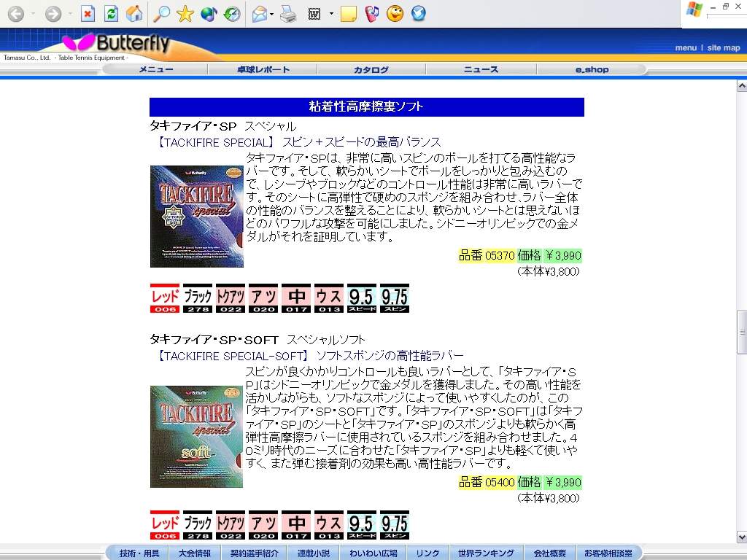Screen dimensions: 747x560
Task: Click 9.5 スピード badge under タキファイア・SP・SOFT
Action: [x=362, y=525]
